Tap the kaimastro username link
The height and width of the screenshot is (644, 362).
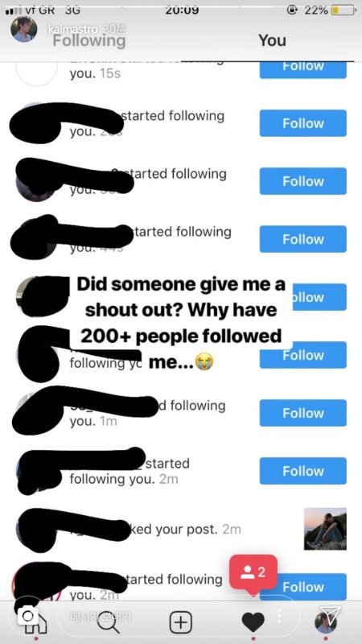tap(72, 29)
